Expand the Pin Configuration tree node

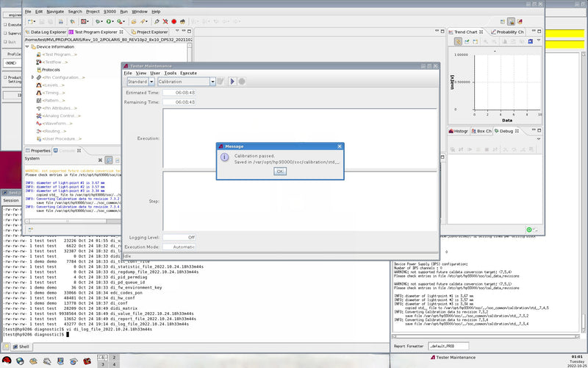[32, 77]
